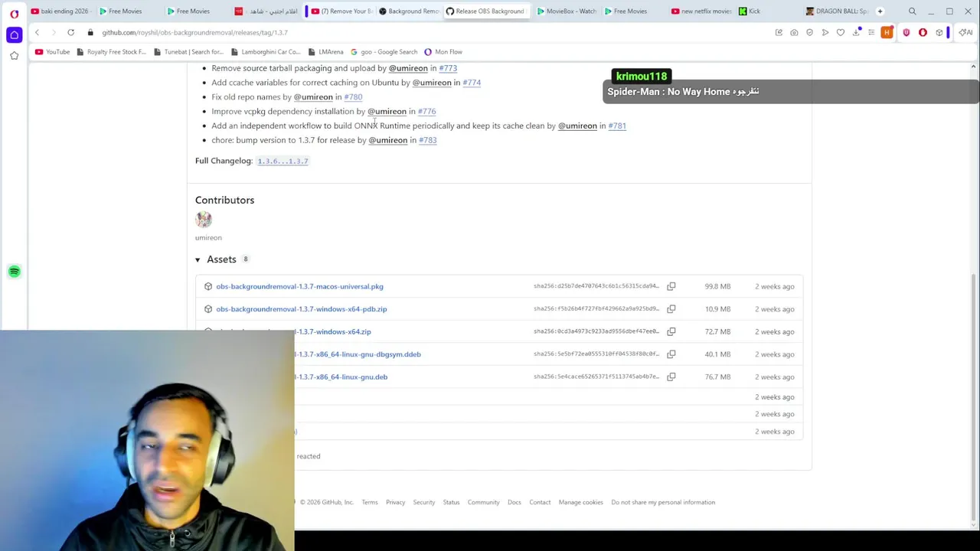Open Tunebat bookmark
This screenshot has height=551, width=980.
[x=188, y=52]
